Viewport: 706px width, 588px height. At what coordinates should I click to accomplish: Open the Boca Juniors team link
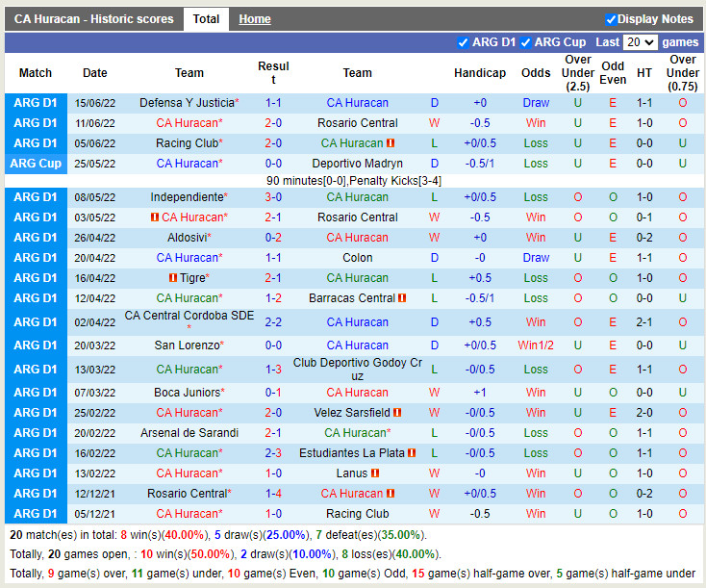pos(187,393)
